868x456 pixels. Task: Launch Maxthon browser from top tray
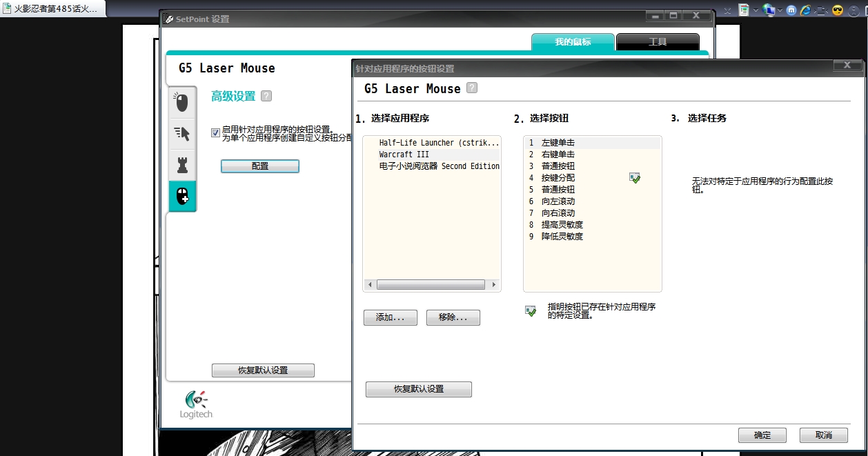point(791,10)
